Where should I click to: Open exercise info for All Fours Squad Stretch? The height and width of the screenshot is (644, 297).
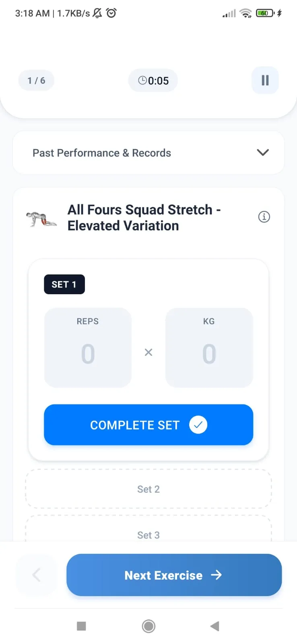click(x=264, y=217)
